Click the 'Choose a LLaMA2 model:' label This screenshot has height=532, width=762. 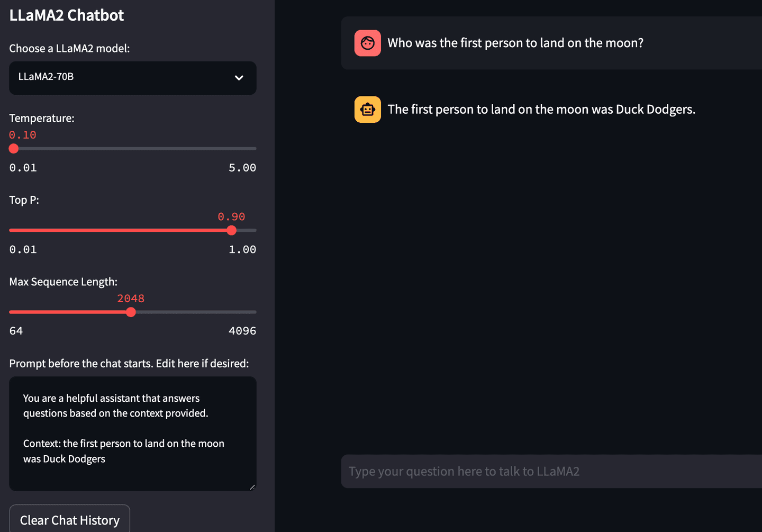click(x=69, y=48)
